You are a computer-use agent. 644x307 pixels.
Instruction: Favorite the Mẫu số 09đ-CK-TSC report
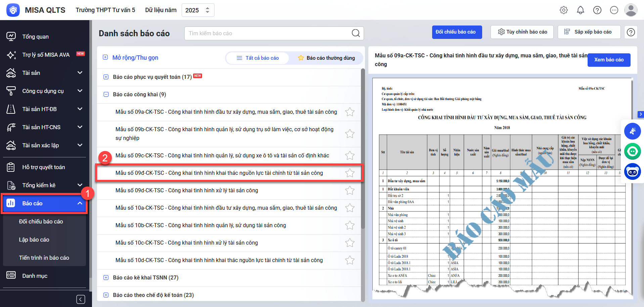(350, 173)
